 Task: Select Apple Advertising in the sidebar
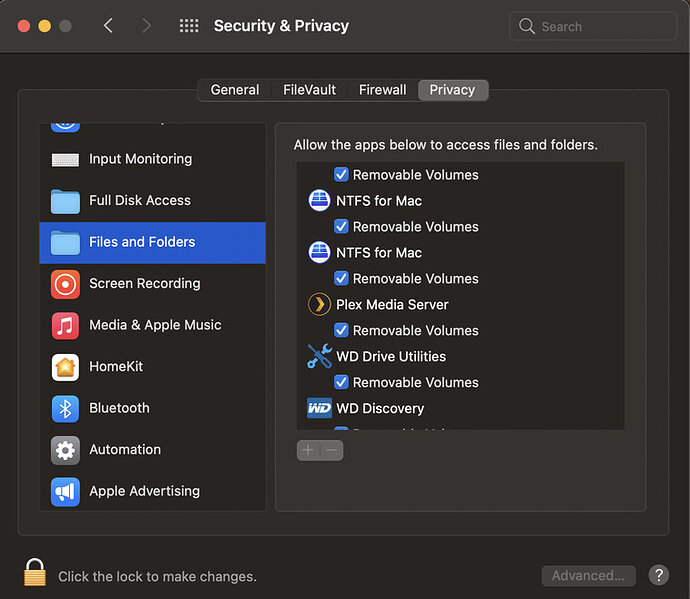click(152, 492)
